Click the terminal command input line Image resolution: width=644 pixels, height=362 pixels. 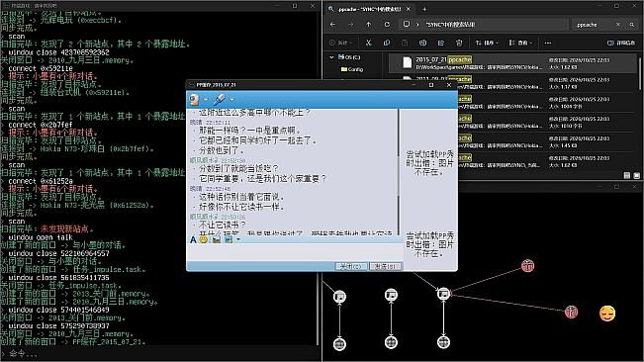pyautogui.click(x=160, y=353)
